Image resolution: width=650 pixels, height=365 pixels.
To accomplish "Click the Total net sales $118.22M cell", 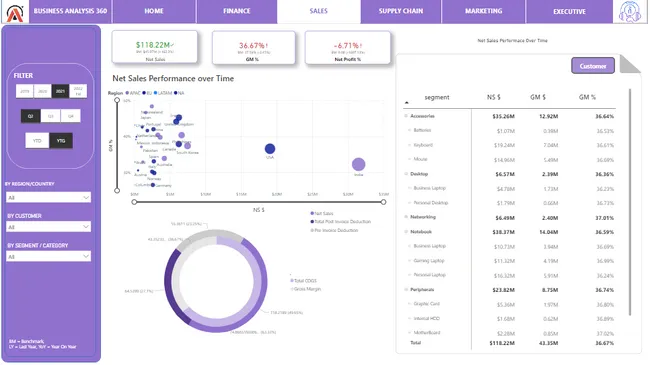I will (502, 343).
